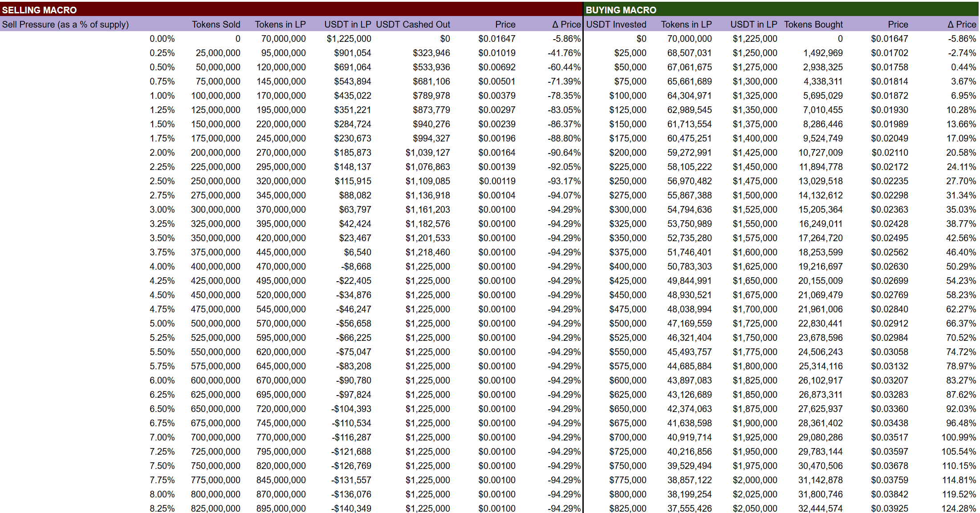The image size is (980, 513).
Task: Click the -41.76% price change cell
Action: click(x=564, y=53)
